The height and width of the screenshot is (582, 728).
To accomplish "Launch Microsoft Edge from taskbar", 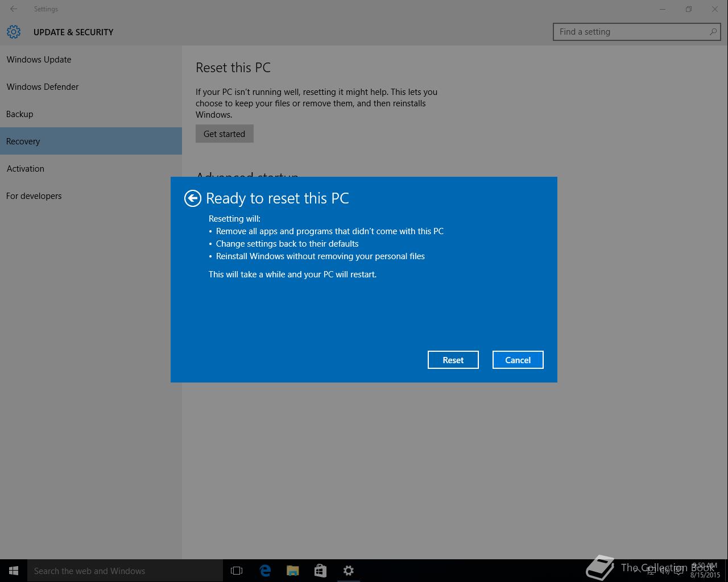I will (265, 571).
